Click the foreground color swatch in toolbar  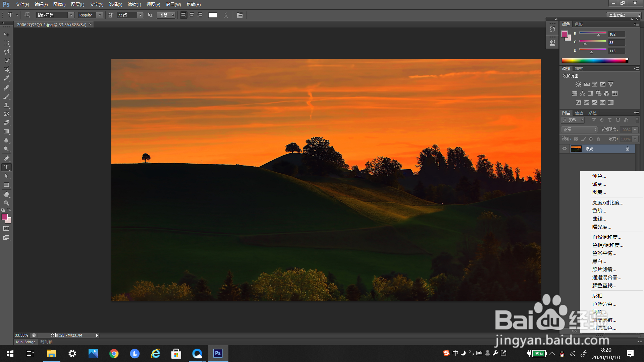pyautogui.click(x=5, y=217)
